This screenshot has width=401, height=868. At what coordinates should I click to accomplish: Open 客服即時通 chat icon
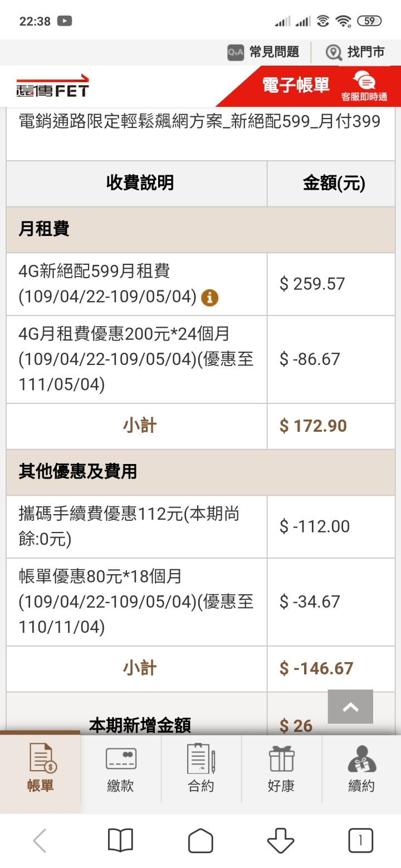tap(364, 86)
